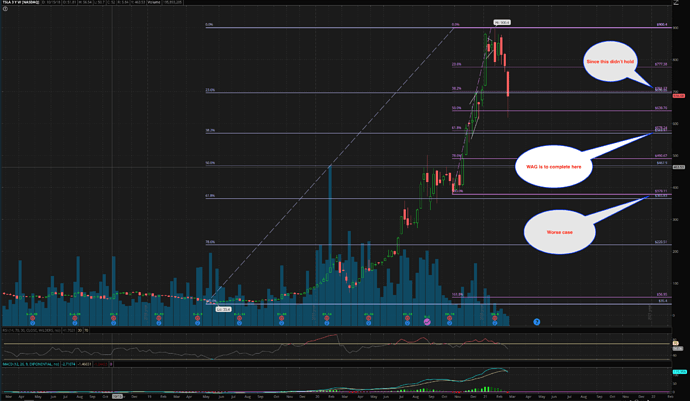Click the 78.6% label on the large Fibonacci retracement
The height and width of the screenshot is (401, 690).
coord(210,242)
